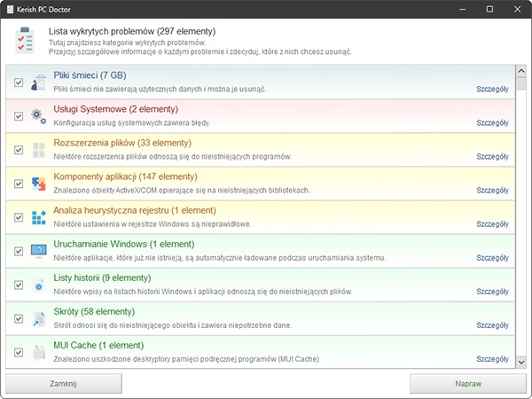
Task: Disable the Skróty checkbox
Action: 19,318
